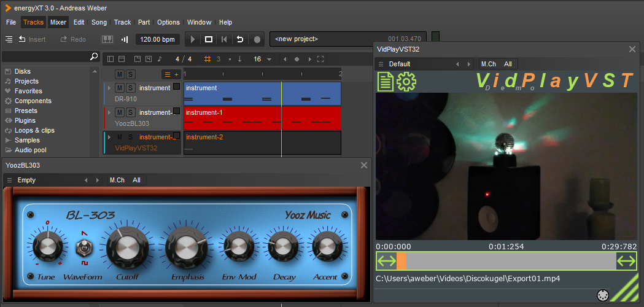Open the Options menu
This screenshot has height=307, width=644.
coord(168,22)
